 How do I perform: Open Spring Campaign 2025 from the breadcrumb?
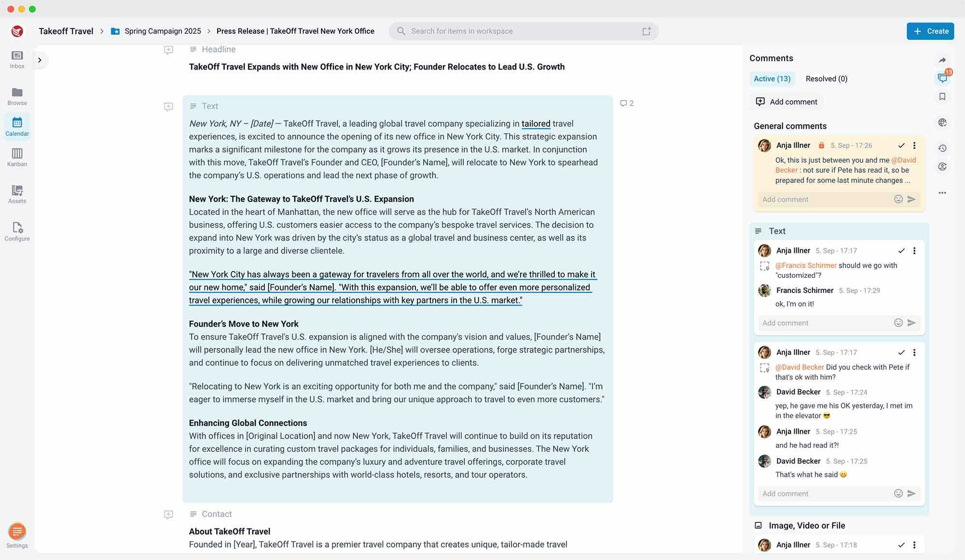click(x=162, y=31)
